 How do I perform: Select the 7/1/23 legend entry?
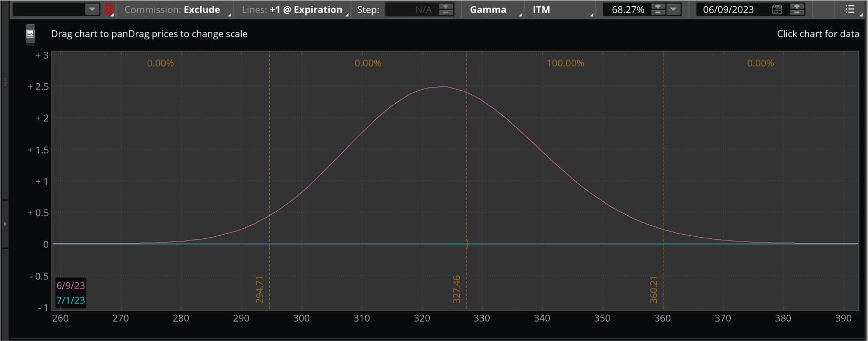coord(70,300)
